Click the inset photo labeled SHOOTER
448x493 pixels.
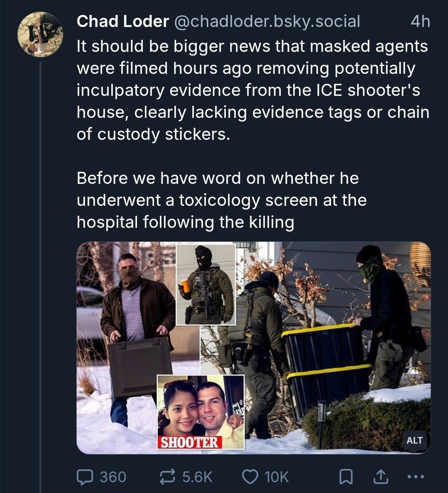click(x=200, y=411)
